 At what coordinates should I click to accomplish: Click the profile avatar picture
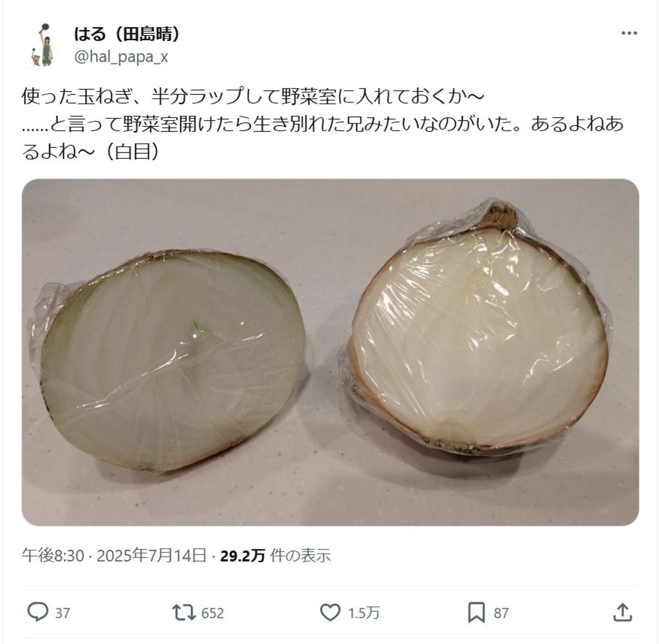pos(43,45)
